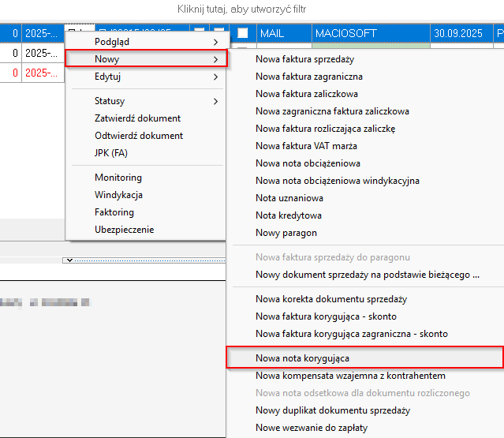The width and height of the screenshot is (504, 438).
Task: Choose Windykacja from the context menu
Action: (118, 195)
